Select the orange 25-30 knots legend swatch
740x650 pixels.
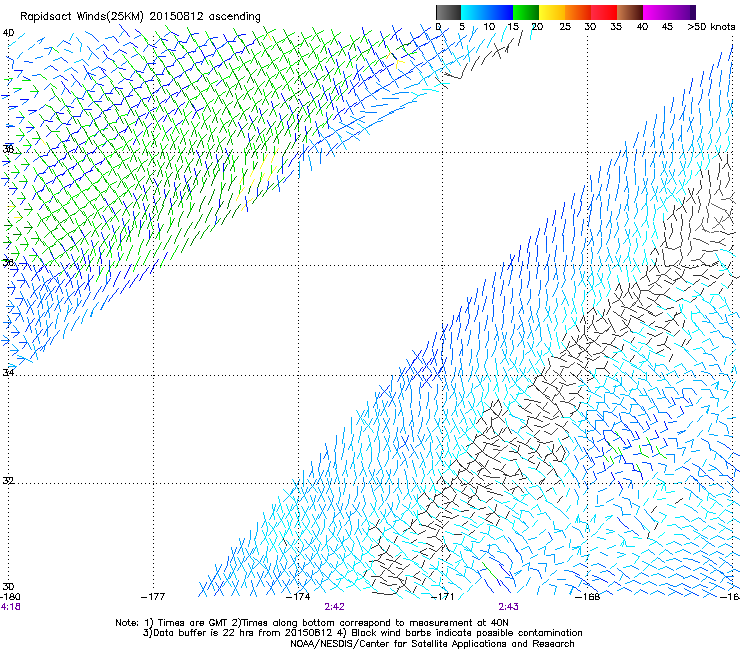pyautogui.click(x=578, y=12)
